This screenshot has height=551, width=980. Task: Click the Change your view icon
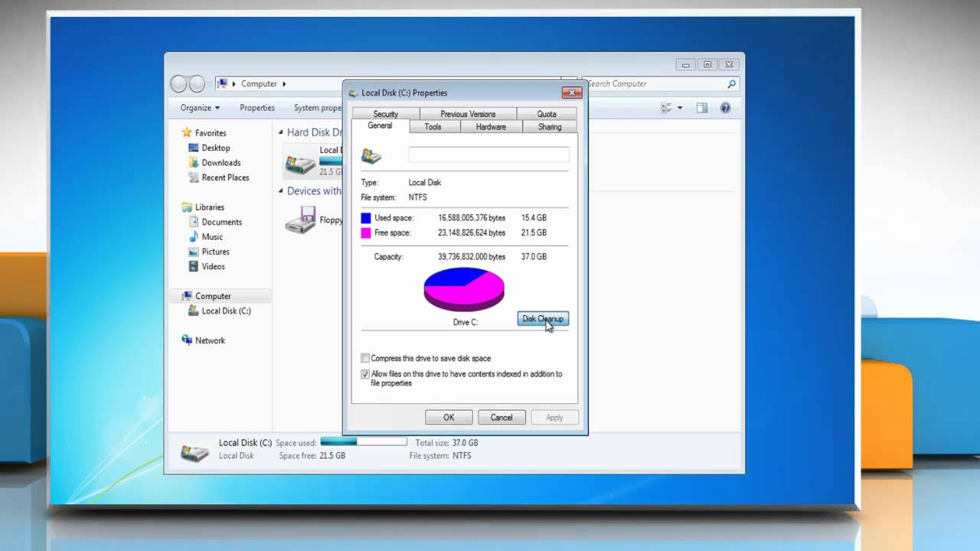pos(667,108)
